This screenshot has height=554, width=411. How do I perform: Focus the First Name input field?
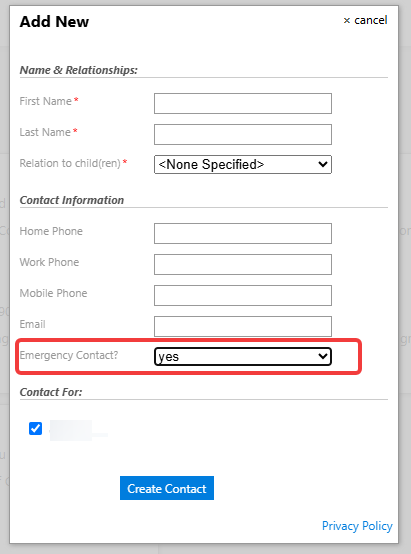243,104
